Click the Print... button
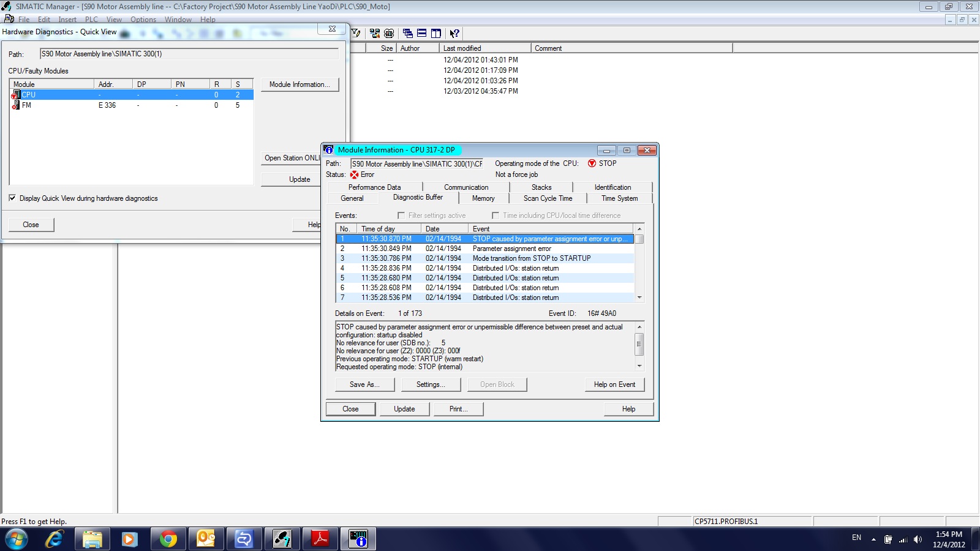Screen dimensions: 980x551 point(458,409)
